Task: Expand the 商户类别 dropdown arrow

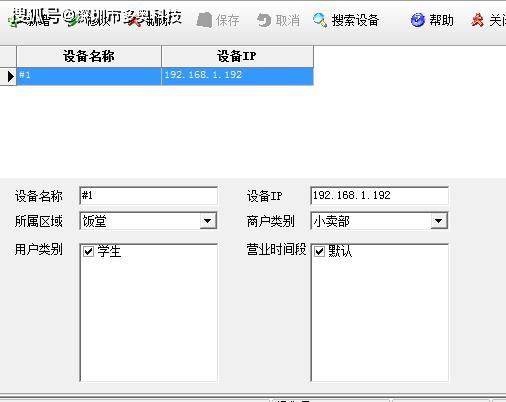Action: (x=438, y=221)
